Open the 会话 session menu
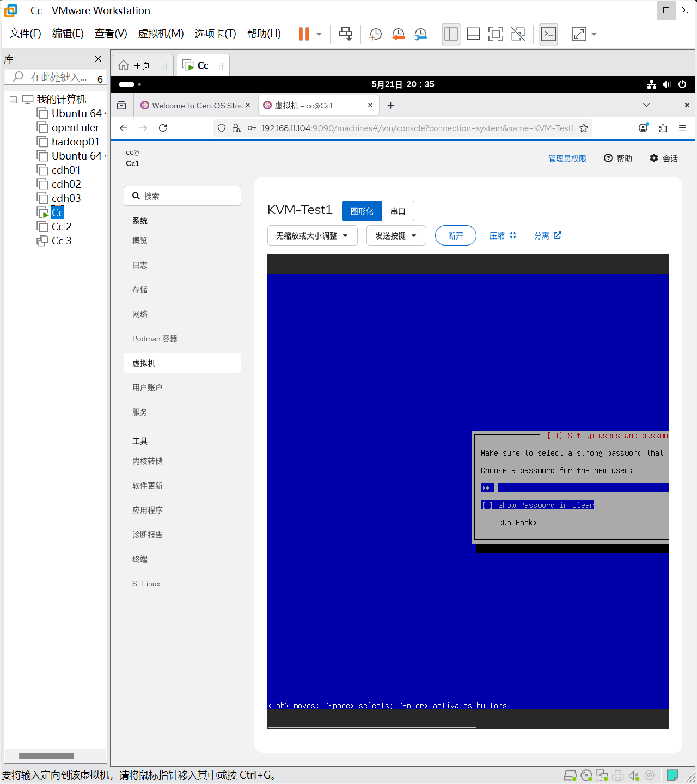Image resolution: width=697 pixels, height=784 pixels. (x=664, y=158)
